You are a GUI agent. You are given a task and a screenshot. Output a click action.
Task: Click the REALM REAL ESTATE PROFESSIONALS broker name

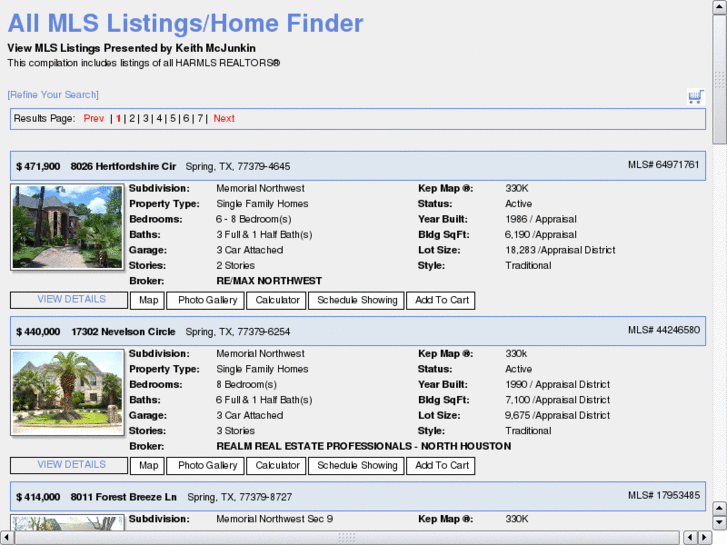click(364, 446)
